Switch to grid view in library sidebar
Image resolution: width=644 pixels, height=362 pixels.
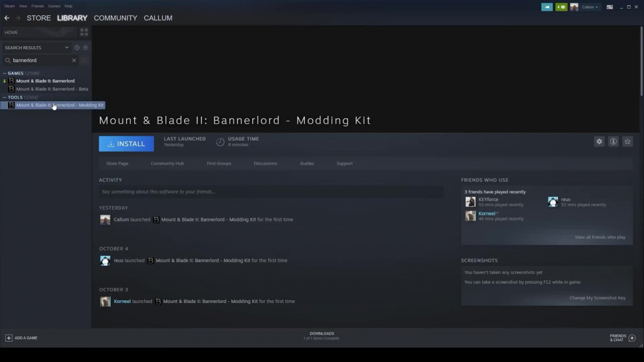[x=83, y=32]
